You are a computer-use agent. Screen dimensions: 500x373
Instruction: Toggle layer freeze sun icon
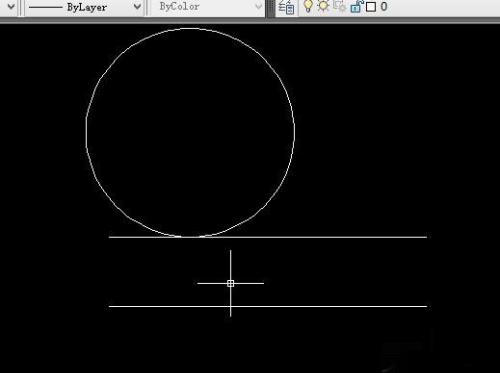tap(323, 6)
